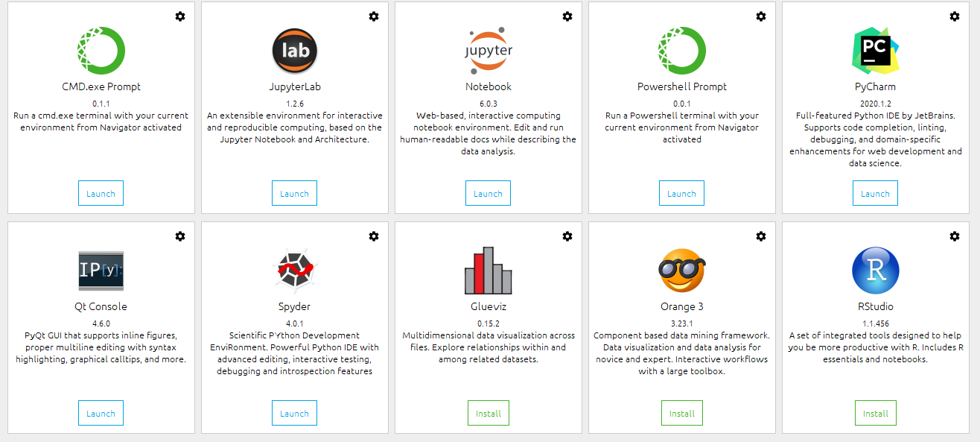This screenshot has height=442, width=980.
Task: Click the Jupyter Notebook logo icon
Action: click(x=488, y=50)
